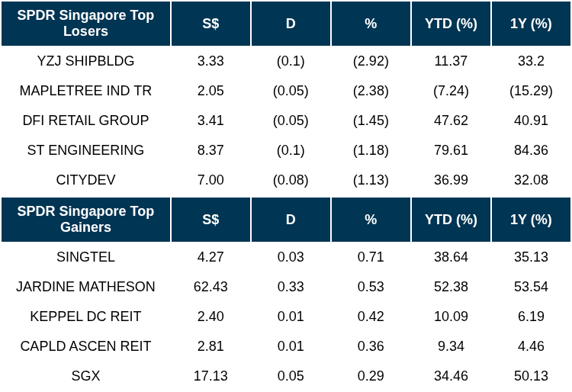Select the CAPLD ASCEN REIT stock name
This screenshot has height=392, width=572.
point(85,346)
